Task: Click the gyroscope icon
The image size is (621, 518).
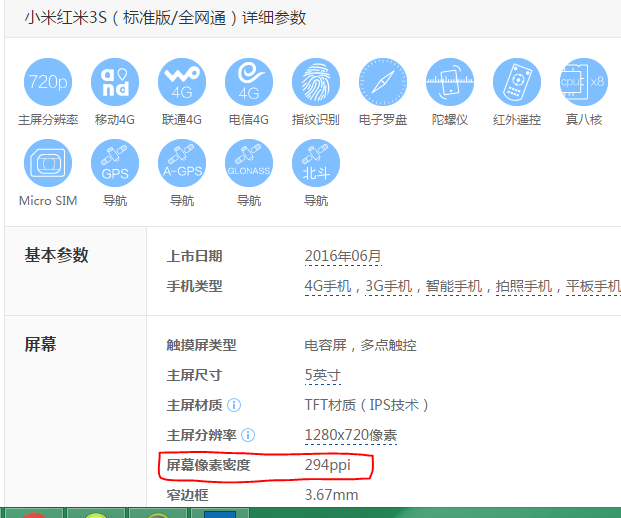Action: pyautogui.click(x=450, y=82)
